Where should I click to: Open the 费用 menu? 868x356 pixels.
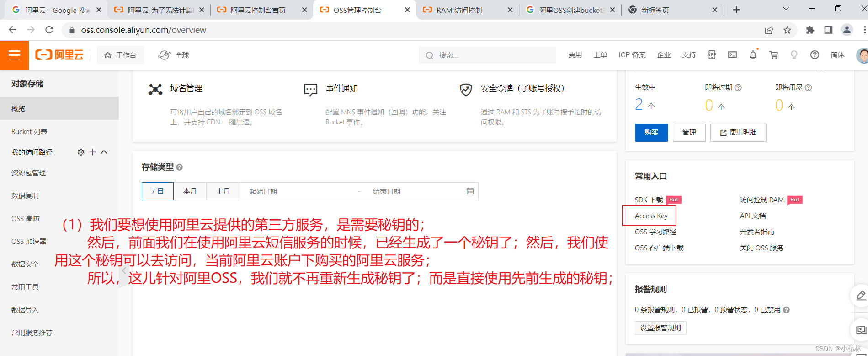(x=575, y=55)
